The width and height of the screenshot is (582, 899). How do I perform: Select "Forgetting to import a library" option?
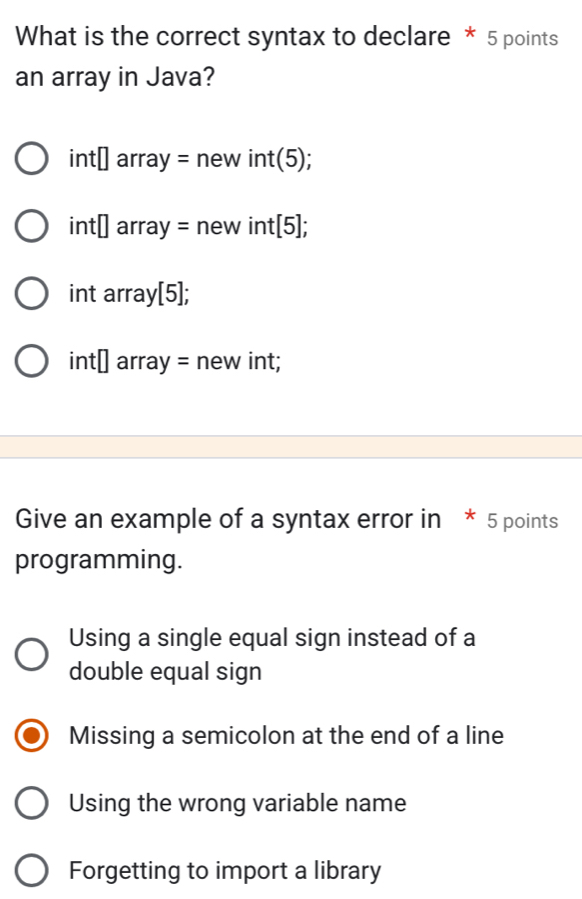(31, 870)
